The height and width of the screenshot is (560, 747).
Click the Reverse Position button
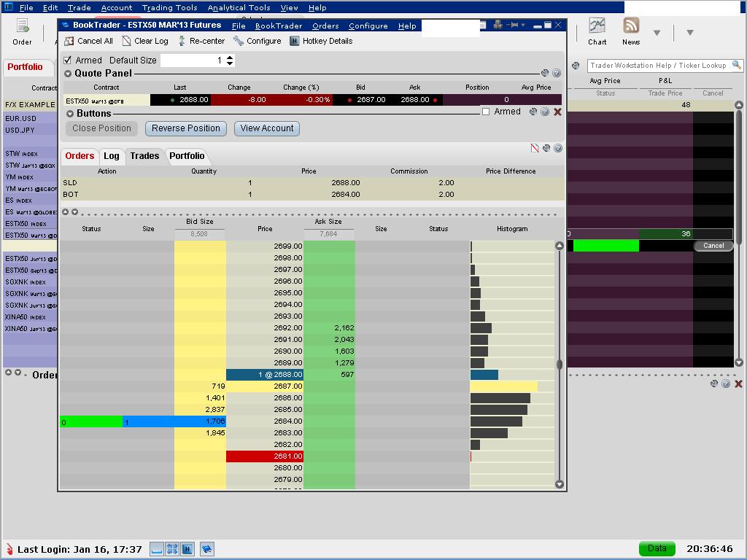point(186,128)
